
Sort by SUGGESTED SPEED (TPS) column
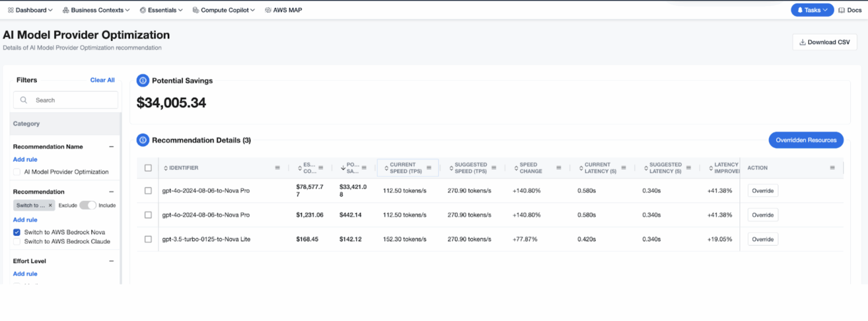(x=468, y=168)
